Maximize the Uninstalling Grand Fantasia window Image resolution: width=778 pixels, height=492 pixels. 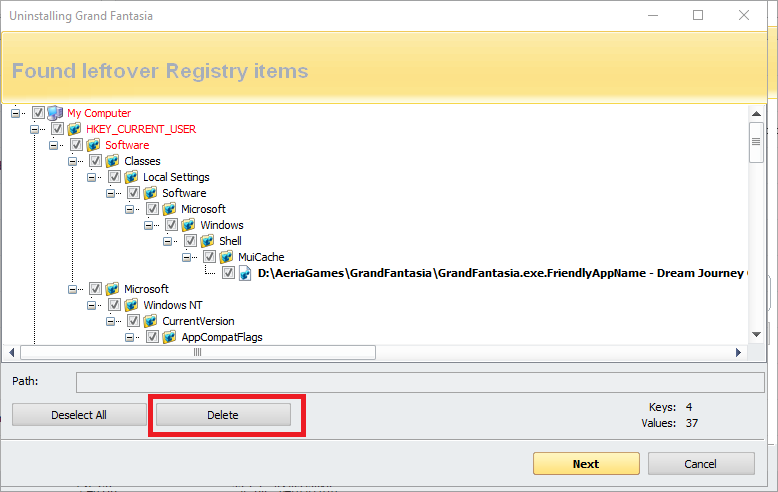point(698,15)
